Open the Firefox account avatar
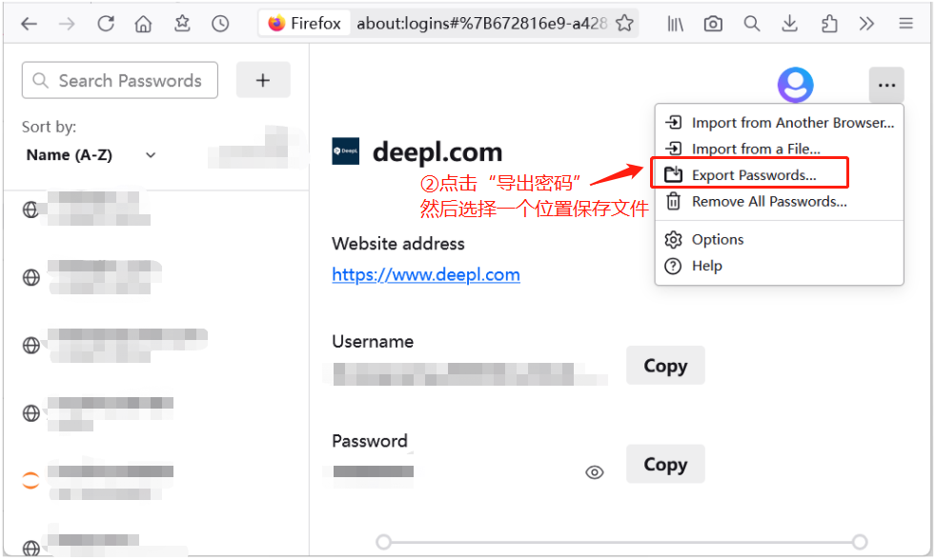935x560 pixels. (x=795, y=85)
